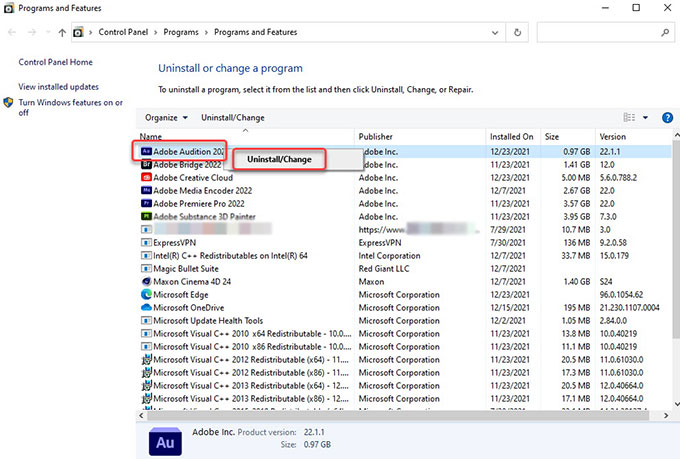Open the Control Panel Home link
Screen dimensions: 680x459
(x=56, y=62)
